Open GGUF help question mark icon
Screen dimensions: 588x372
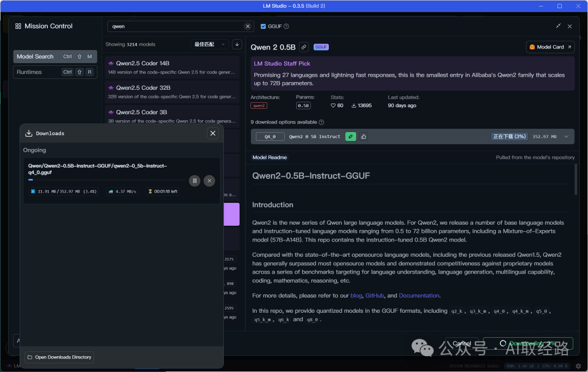(286, 26)
